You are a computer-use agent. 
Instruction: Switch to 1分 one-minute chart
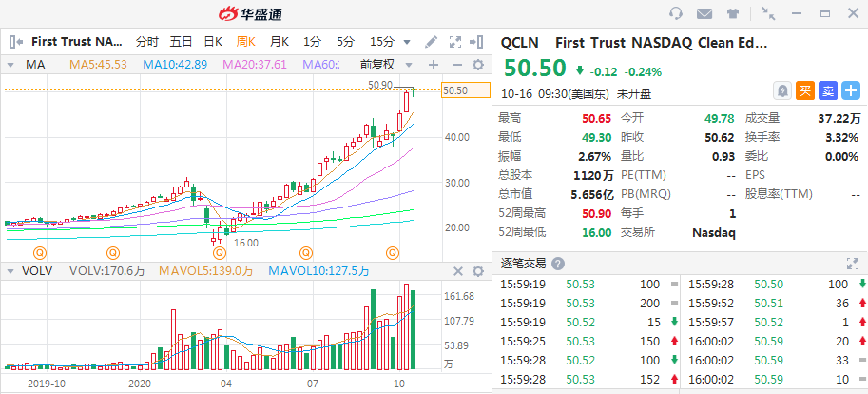(x=312, y=42)
